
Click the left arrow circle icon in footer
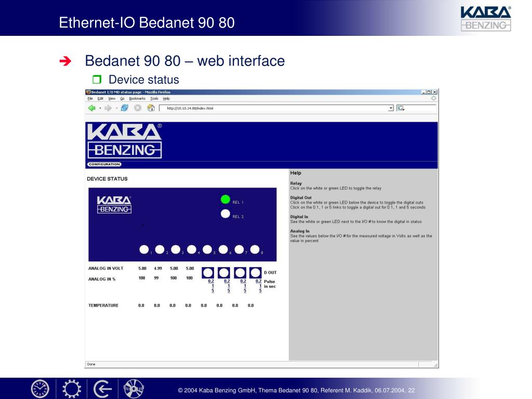pyautogui.click(x=102, y=389)
